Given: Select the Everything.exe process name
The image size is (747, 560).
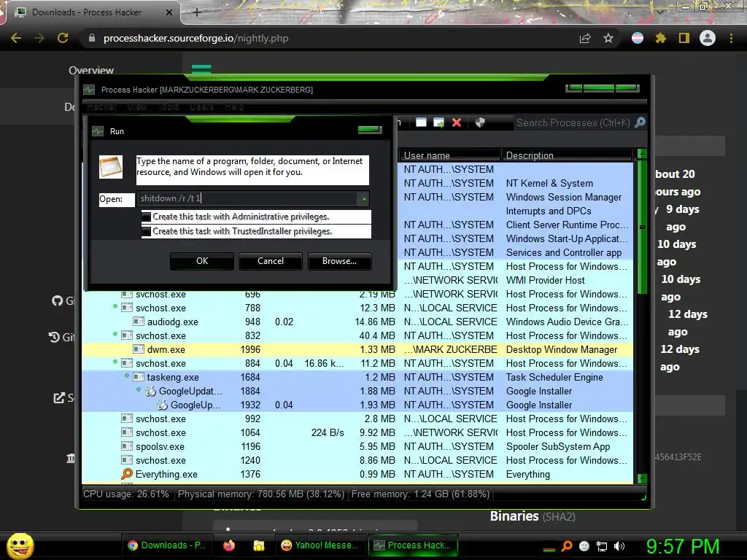Looking at the screenshot, I should point(166,474).
